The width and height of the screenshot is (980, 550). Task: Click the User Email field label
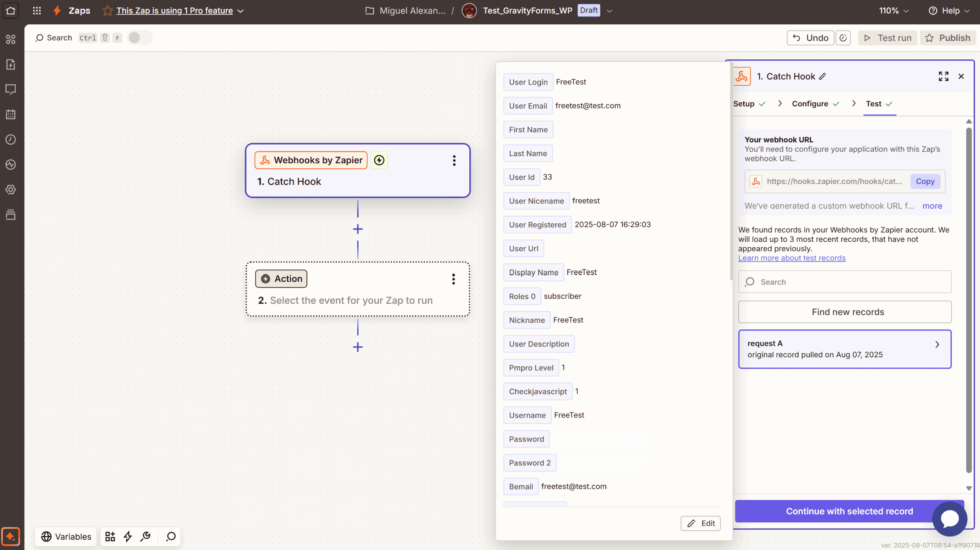point(528,106)
